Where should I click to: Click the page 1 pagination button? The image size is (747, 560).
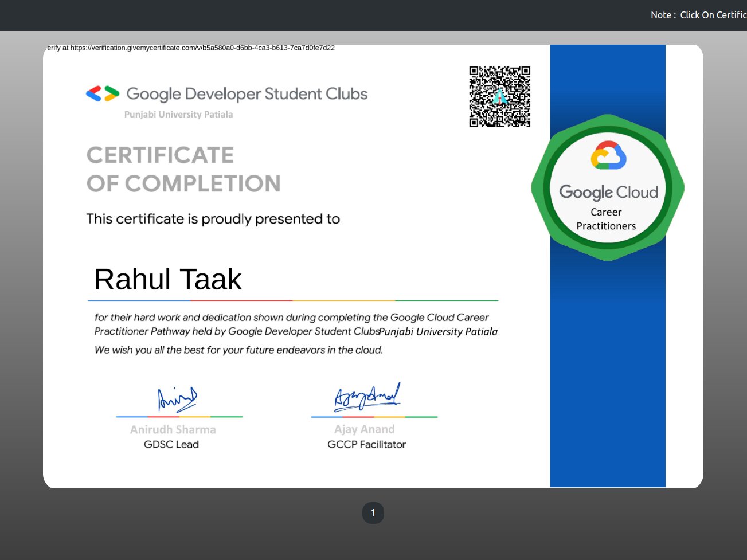click(x=373, y=512)
